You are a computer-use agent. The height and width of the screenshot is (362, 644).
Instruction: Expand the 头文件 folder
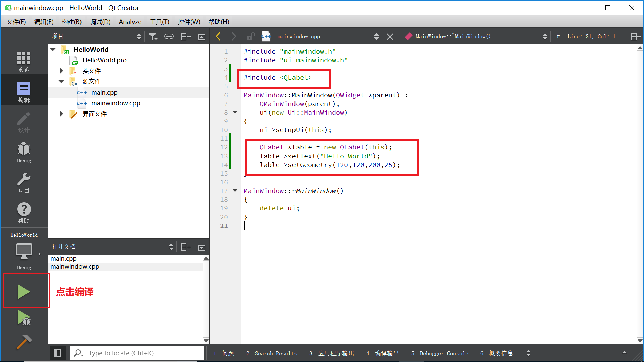tap(61, 71)
